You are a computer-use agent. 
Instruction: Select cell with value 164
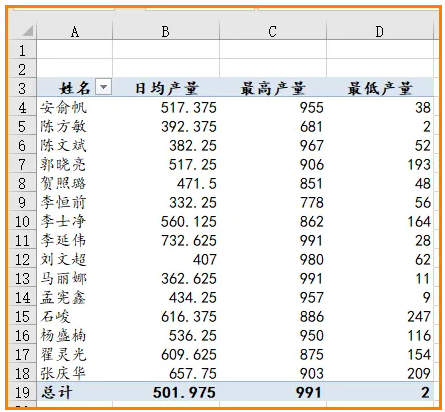(380, 221)
